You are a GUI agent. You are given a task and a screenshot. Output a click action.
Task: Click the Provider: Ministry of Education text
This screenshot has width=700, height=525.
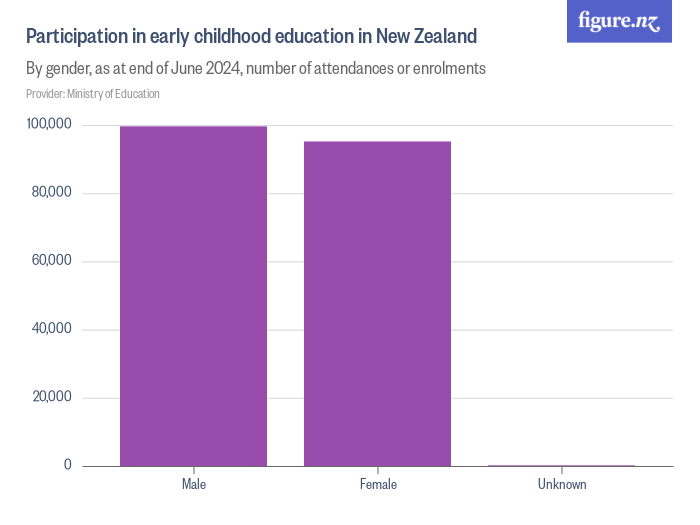[x=93, y=94]
